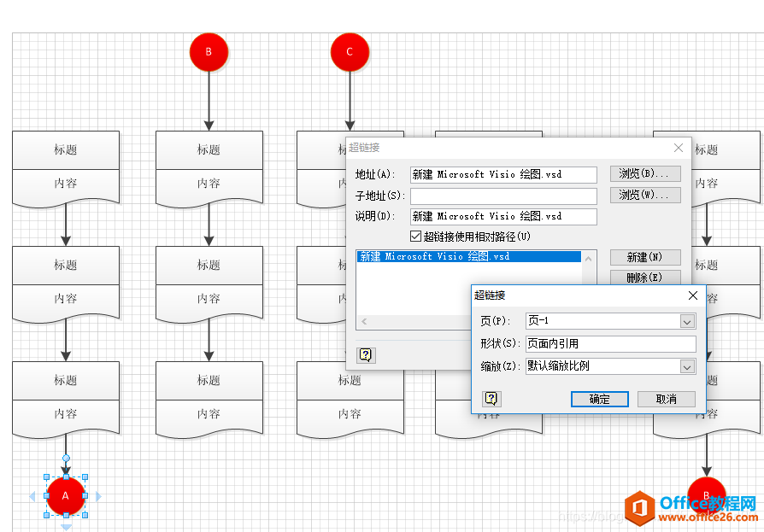Click left AutoConnect arrow beside circle A
764x532 pixels.
click(32, 496)
